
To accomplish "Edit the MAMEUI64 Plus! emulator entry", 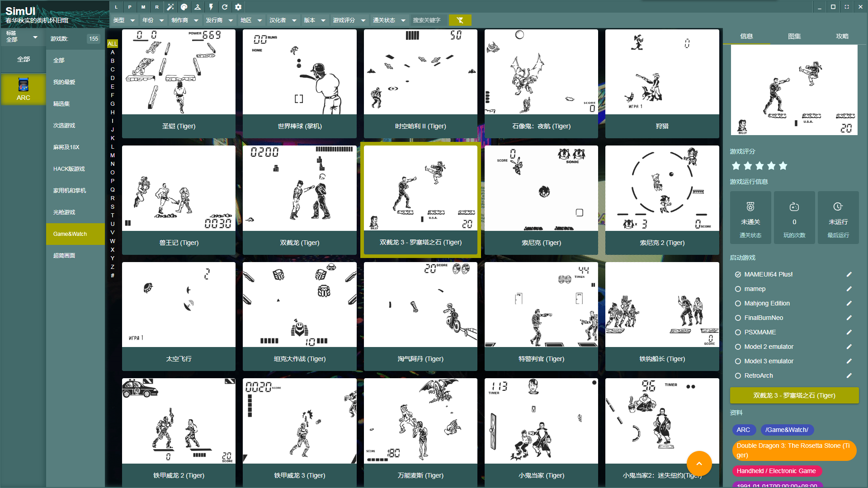I will point(849,274).
